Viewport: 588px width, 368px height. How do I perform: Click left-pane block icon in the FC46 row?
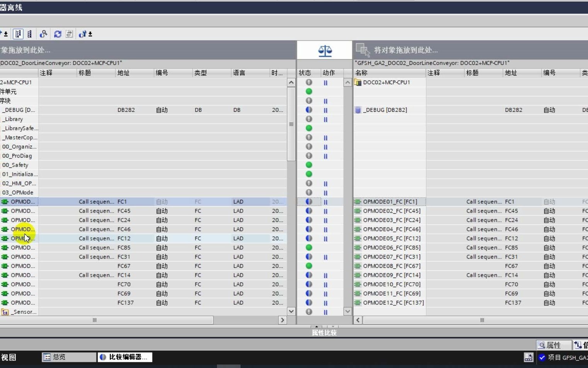pyautogui.click(x=5, y=229)
